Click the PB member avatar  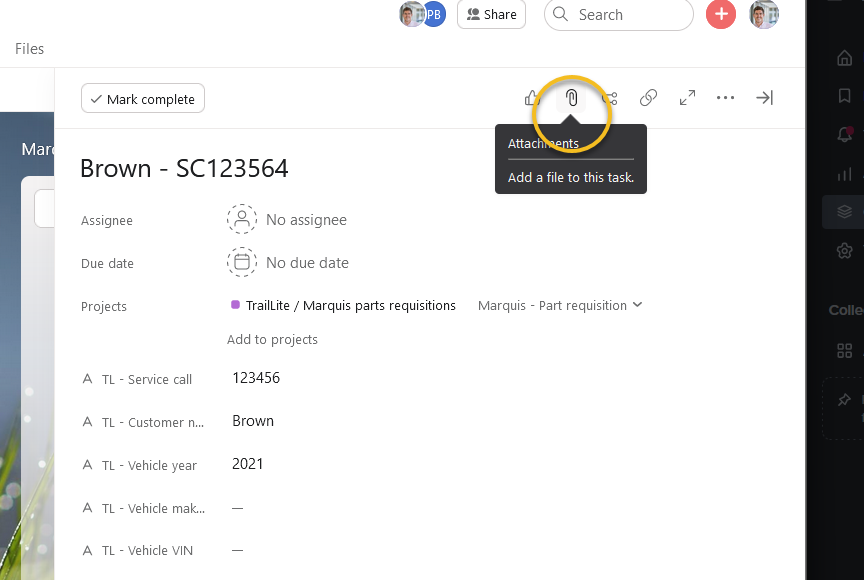[435, 14]
